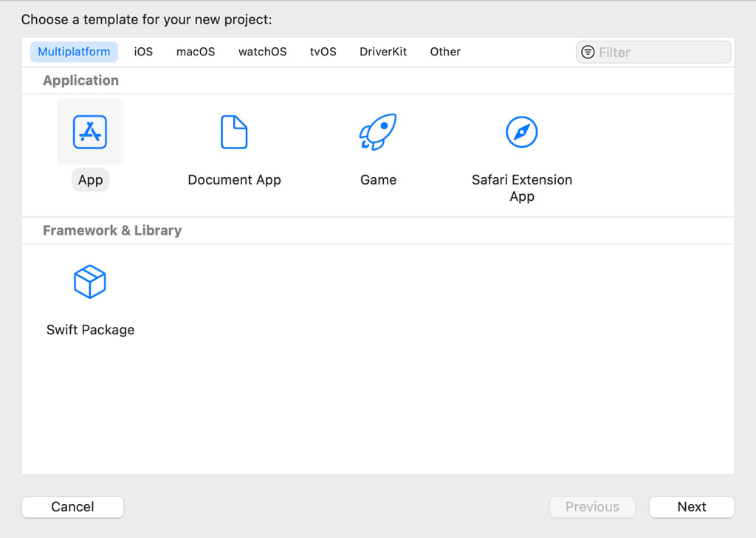This screenshot has width=756, height=538.
Task: Go to the tvOS tab
Action: (x=323, y=52)
